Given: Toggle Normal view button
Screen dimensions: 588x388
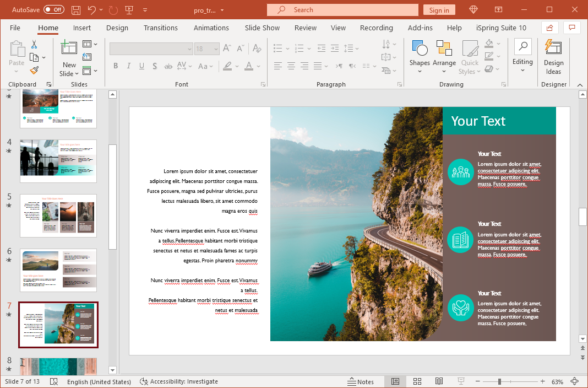Looking at the screenshot, I should coord(395,381).
